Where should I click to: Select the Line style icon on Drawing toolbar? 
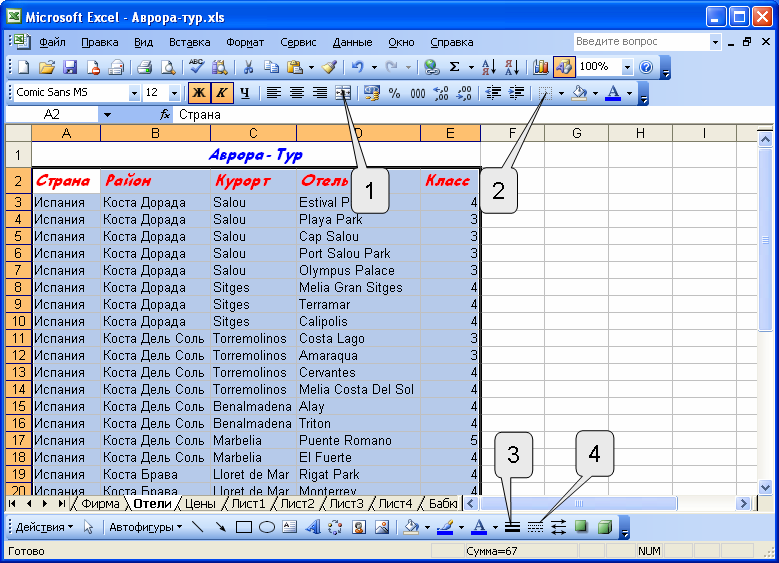tap(512, 527)
